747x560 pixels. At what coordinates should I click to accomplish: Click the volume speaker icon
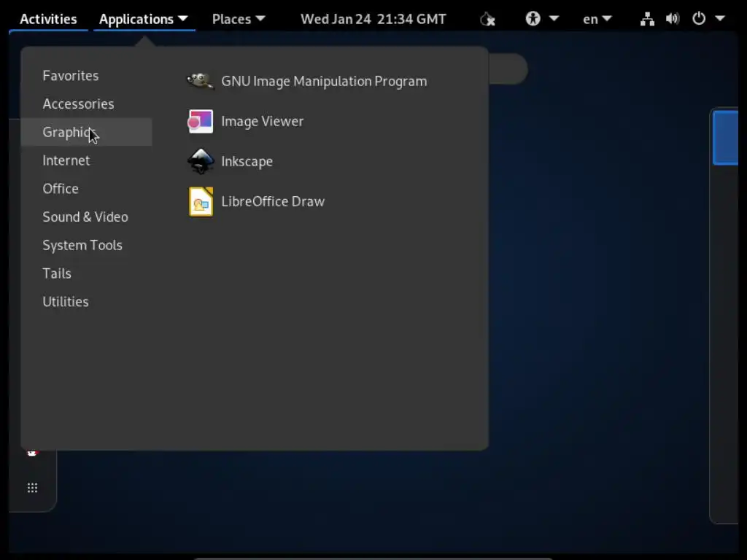coord(672,18)
